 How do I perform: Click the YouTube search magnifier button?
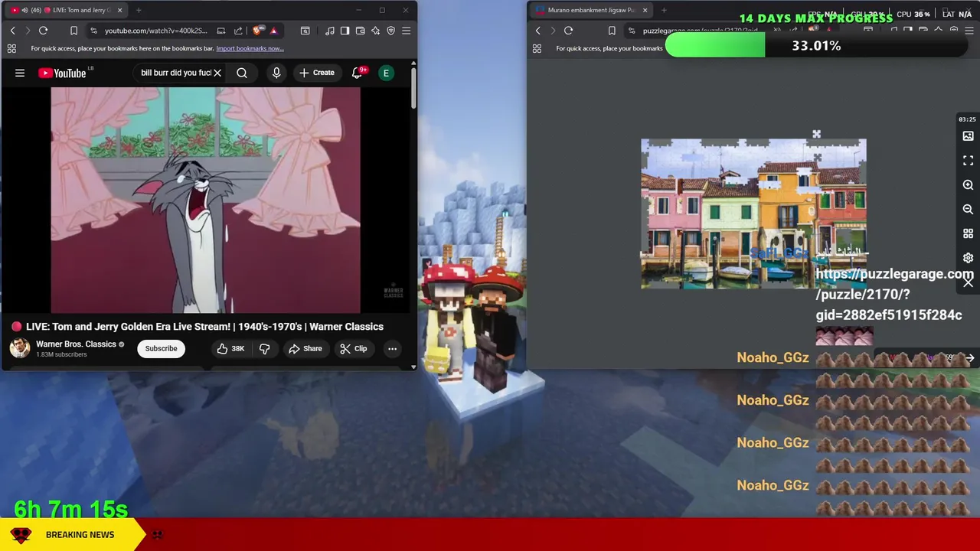[242, 73]
